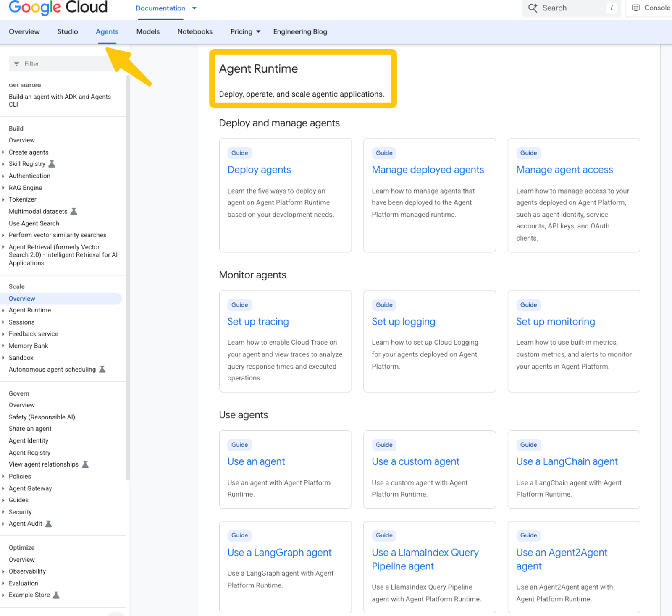
Task: Open the Deploy agents guide
Action: pyautogui.click(x=259, y=170)
